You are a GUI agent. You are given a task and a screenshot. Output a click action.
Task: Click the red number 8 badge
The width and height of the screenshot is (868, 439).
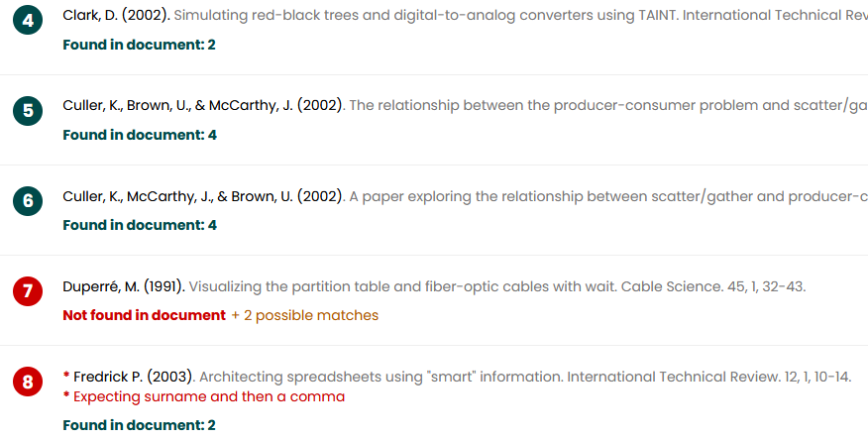click(x=28, y=382)
